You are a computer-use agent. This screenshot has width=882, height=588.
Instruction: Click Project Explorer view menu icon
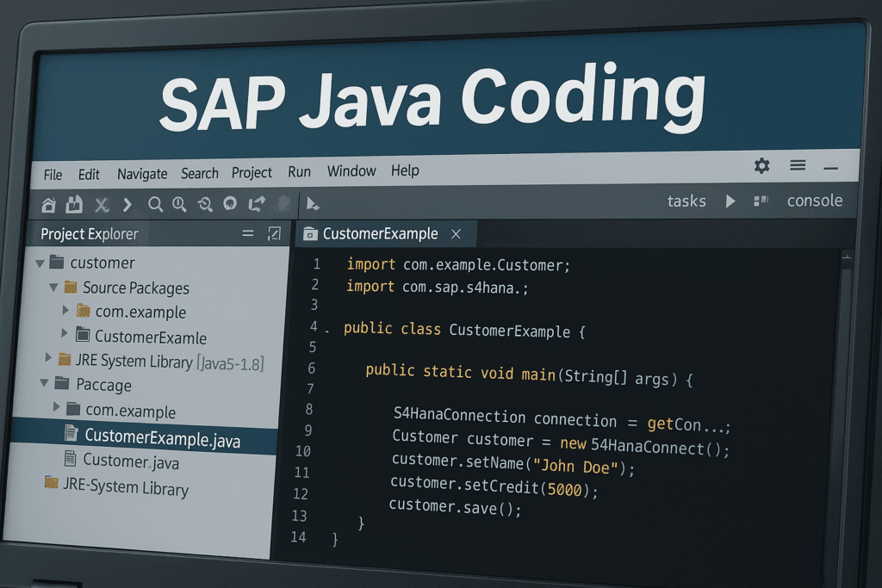[x=247, y=233]
